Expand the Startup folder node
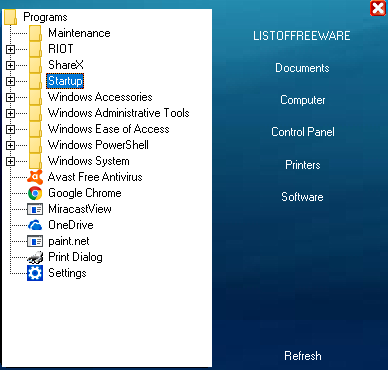The width and height of the screenshot is (388, 370). pos(10,81)
